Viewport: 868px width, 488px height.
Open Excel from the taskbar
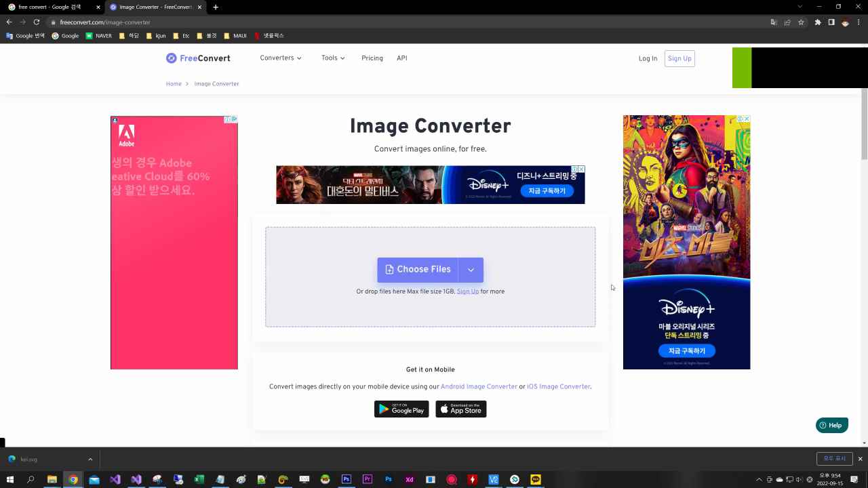[x=199, y=480]
